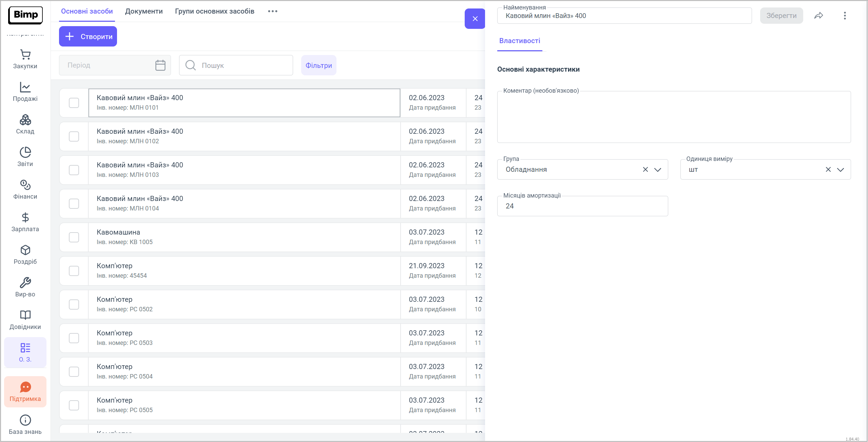
Task: Switch to the Документи tab
Action: click(x=144, y=11)
